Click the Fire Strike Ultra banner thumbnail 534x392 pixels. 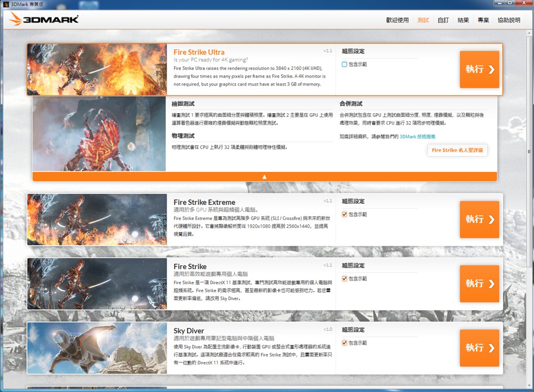click(x=97, y=69)
